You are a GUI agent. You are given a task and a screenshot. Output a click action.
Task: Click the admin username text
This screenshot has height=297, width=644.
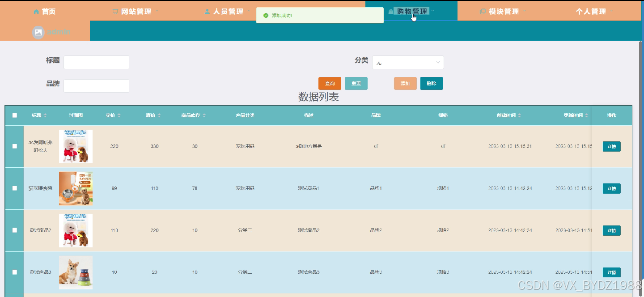[x=59, y=32]
